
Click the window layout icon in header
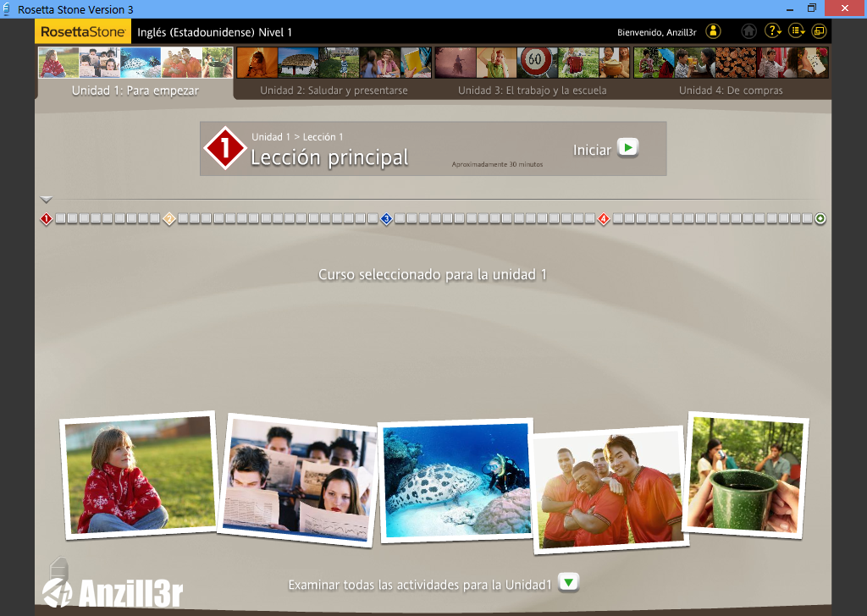(819, 31)
